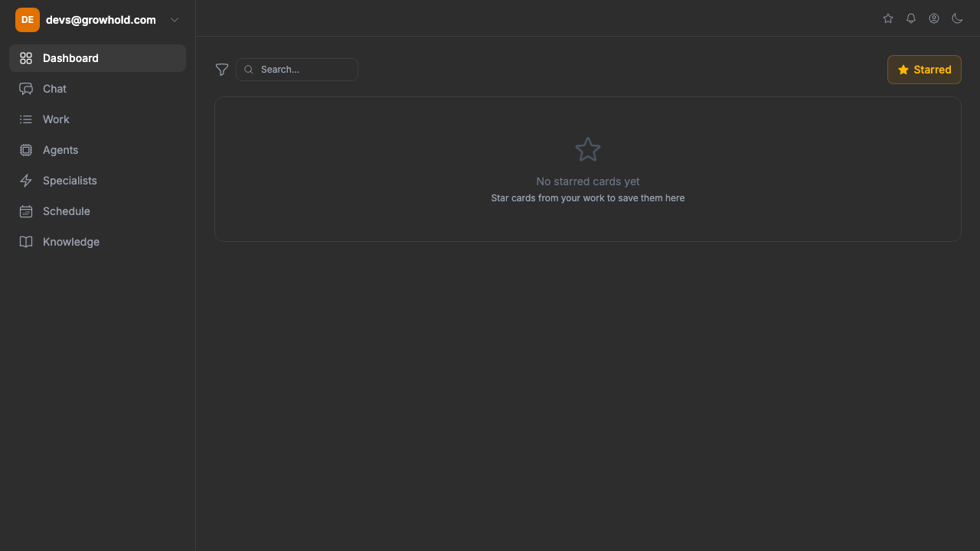
Task: Click the Specialists lightning bolt icon
Action: (x=26, y=181)
